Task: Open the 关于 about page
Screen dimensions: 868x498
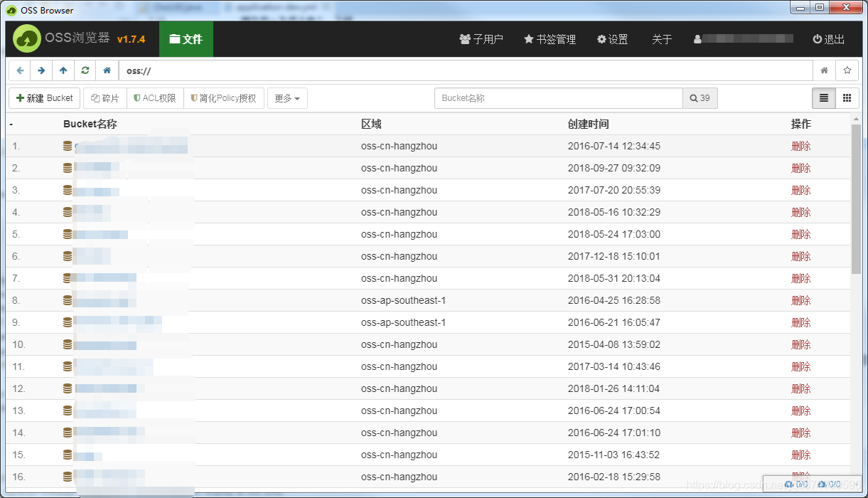Action: [662, 39]
